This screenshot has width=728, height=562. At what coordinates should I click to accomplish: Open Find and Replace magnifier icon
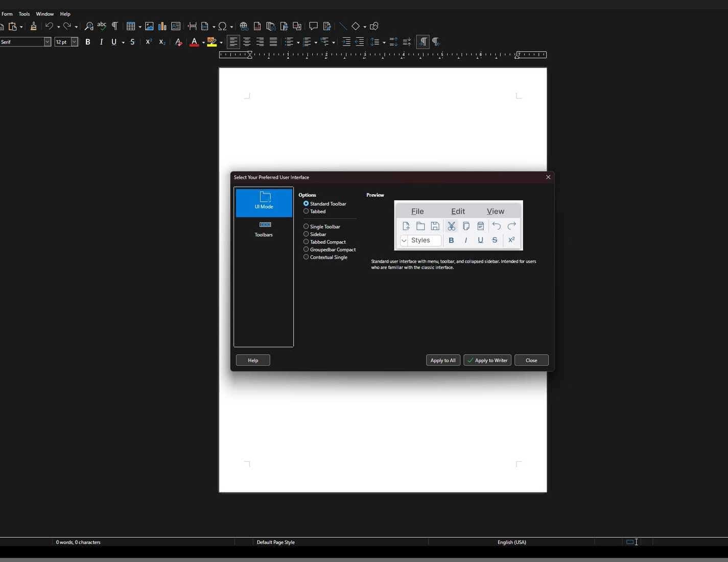89,26
